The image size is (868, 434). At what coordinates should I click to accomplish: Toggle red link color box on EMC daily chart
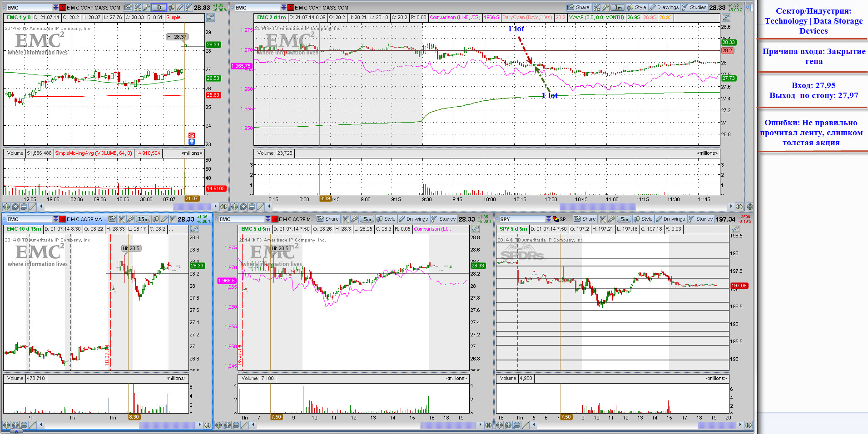click(x=63, y=7)
